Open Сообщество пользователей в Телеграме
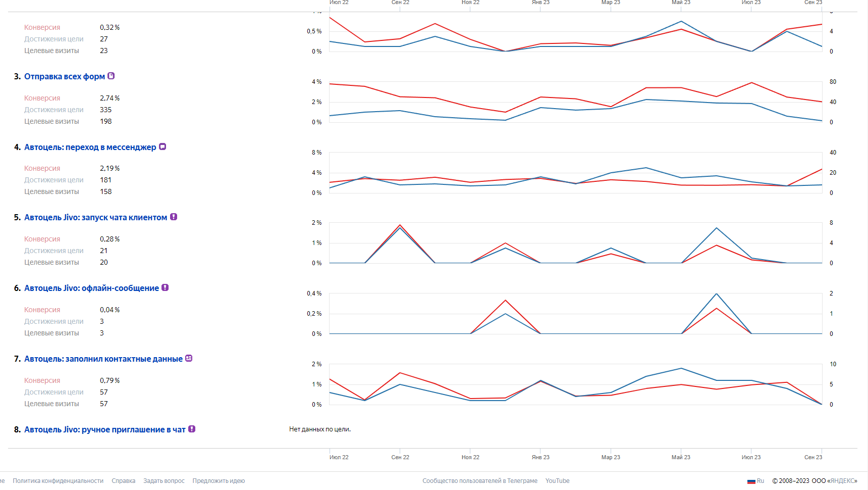This screenshot has width=868, height=490. point(480,481)
